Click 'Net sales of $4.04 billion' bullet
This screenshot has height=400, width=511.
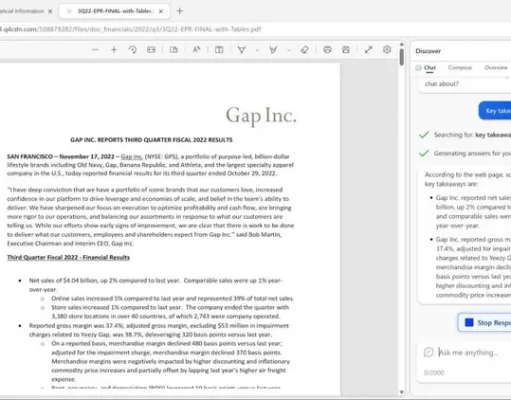[155, 285]
